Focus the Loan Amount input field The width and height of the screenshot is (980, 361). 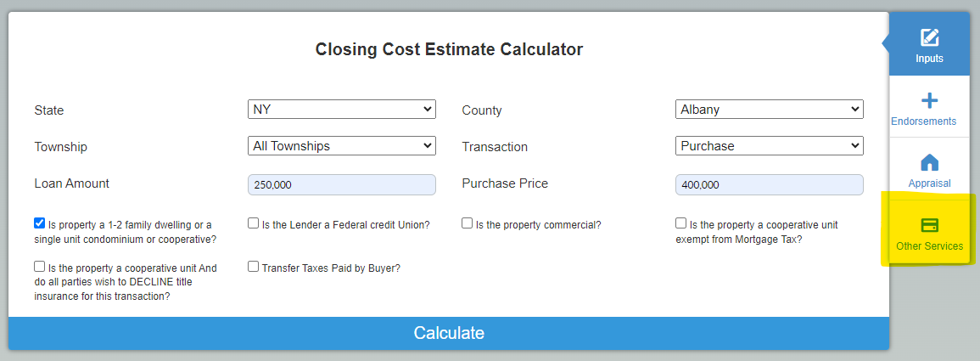coord(342,184)
